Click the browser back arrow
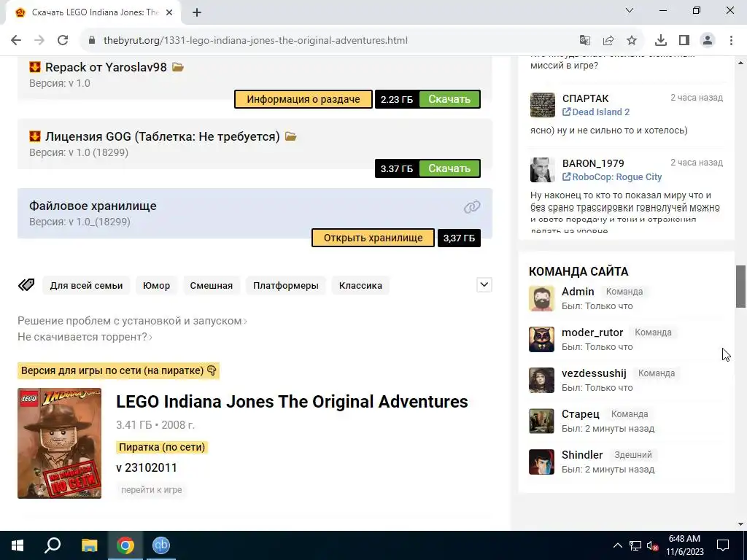747x560 pixels. (16, 41)
